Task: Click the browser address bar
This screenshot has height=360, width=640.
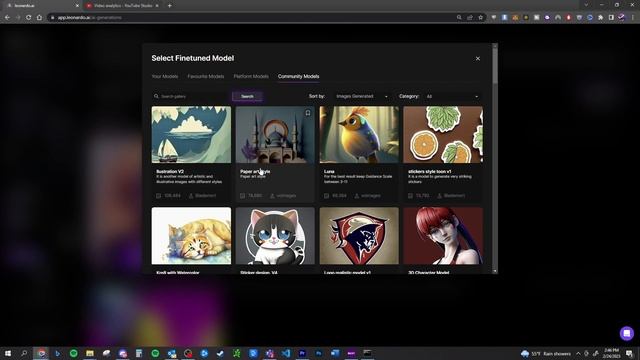Action: pos(253,18)
